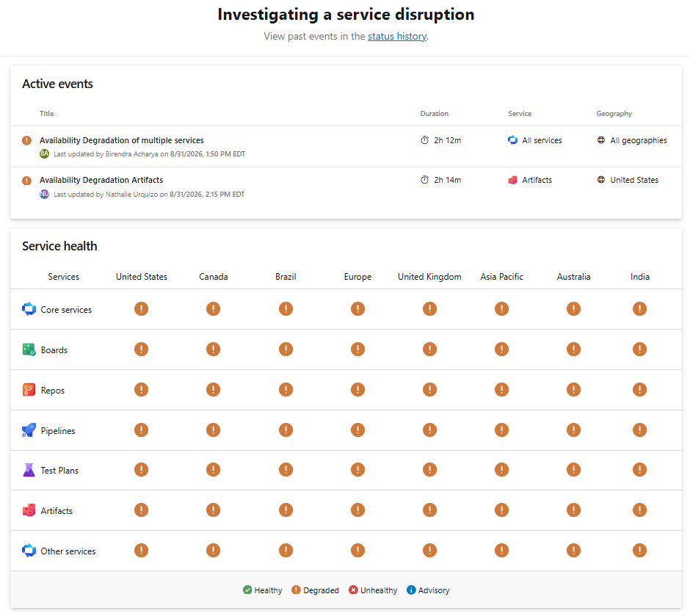This screenshot has width=690, height=616.
Task: Click Other services row icon
Action: pos(29,551)
